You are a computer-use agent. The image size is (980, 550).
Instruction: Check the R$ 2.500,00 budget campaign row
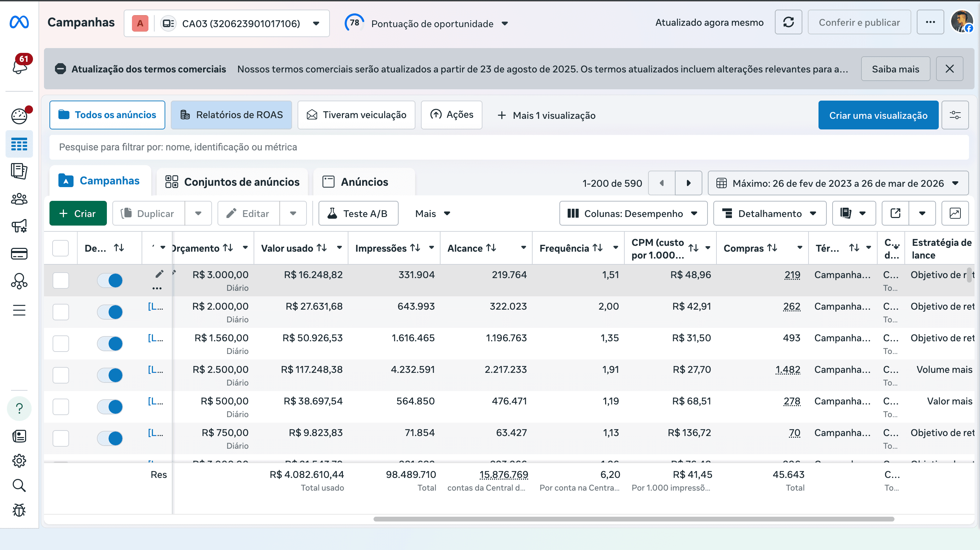tap(60, 375)
